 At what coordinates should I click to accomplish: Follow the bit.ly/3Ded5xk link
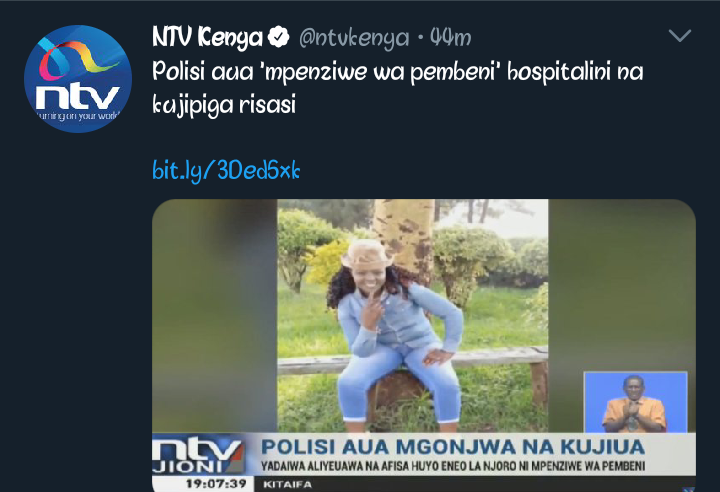[226, 170]
